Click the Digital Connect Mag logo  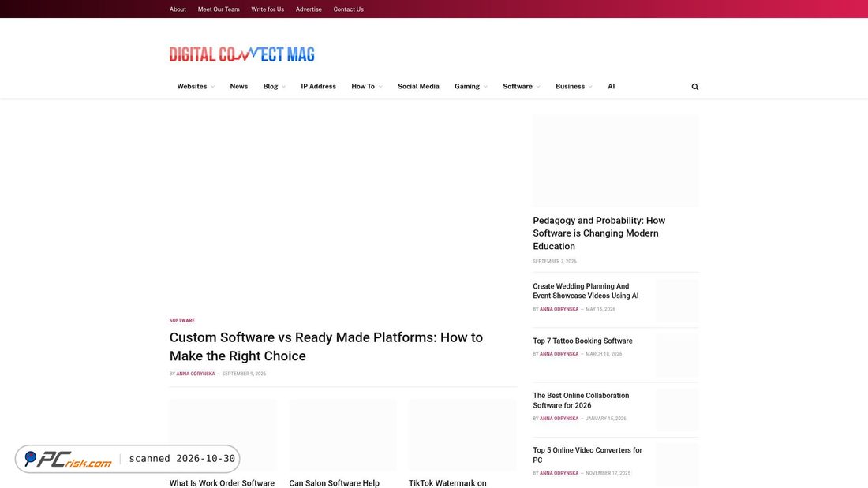coord(242,54)
